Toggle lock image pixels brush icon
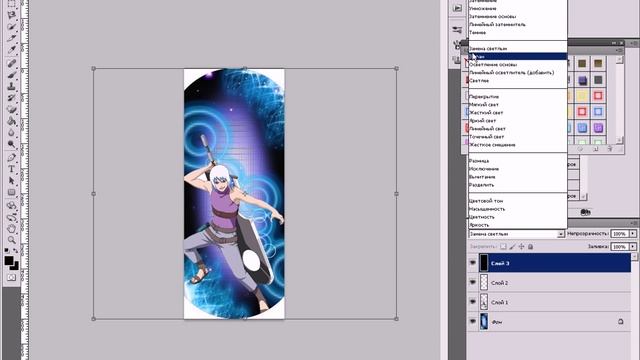 [512, 247]
